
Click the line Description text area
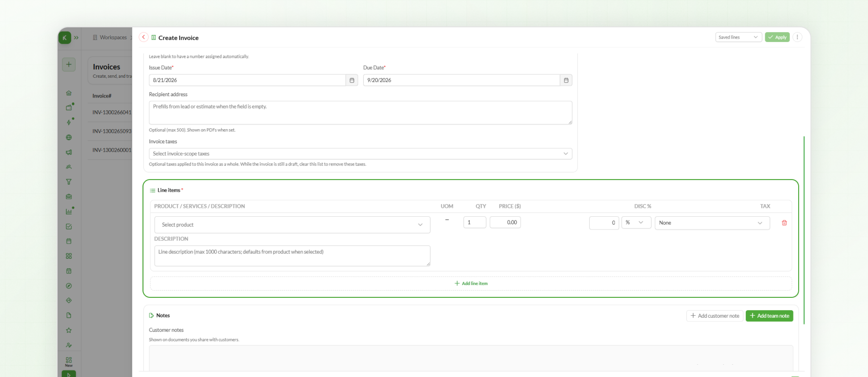tap(292, 256)
